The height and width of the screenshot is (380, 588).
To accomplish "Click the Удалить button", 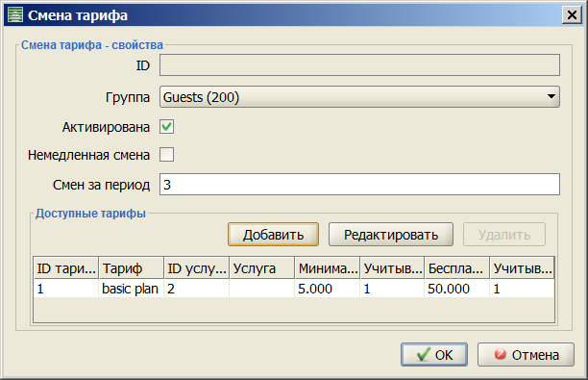I will [504, 235].
